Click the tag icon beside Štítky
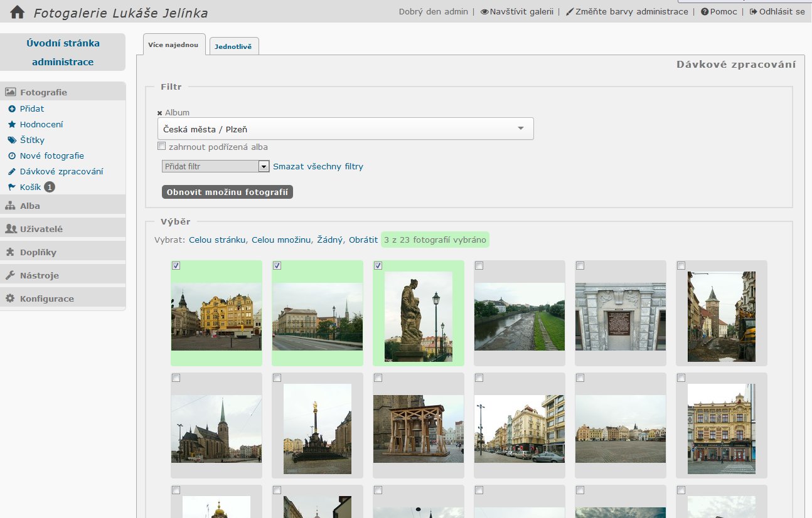 click(x=11, y=140)
